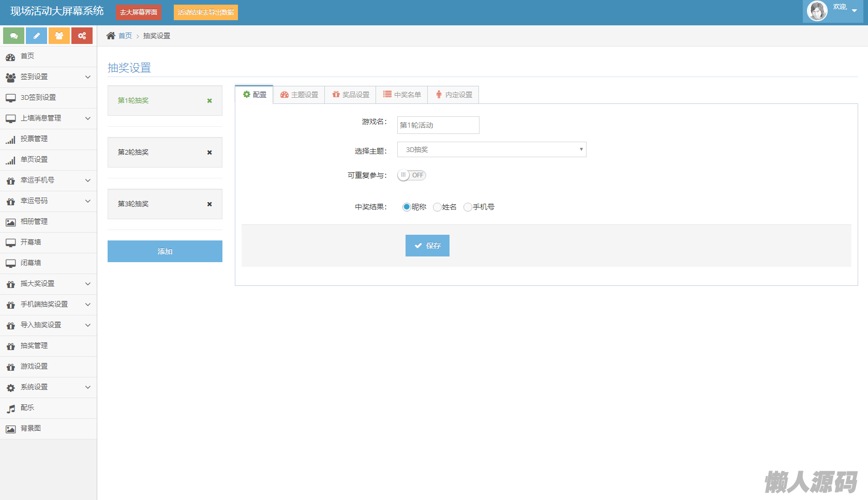
Task: Choose the 手机号 radio option
Action: tap(468, 207)
